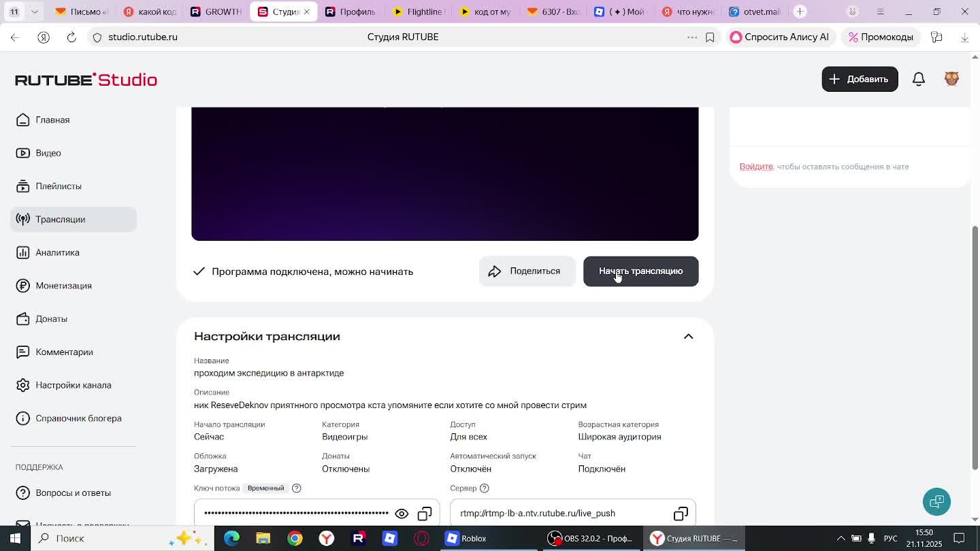Open the Плейлисты section
This screenshot has height=551, width=980.
click(x=73, y=186)
